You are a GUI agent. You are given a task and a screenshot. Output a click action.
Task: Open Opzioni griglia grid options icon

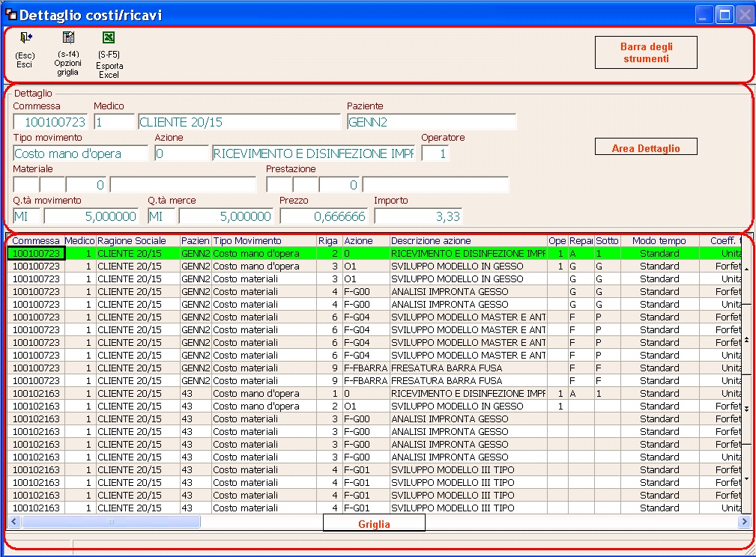[68, 37]
